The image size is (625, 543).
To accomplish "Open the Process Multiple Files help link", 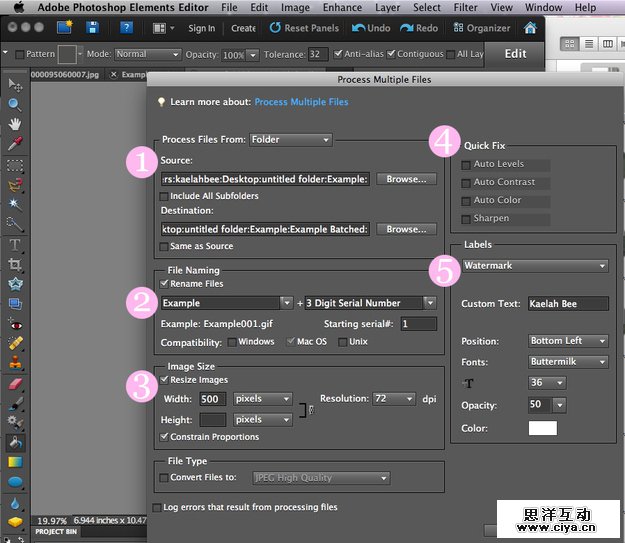I will point(301,102).
